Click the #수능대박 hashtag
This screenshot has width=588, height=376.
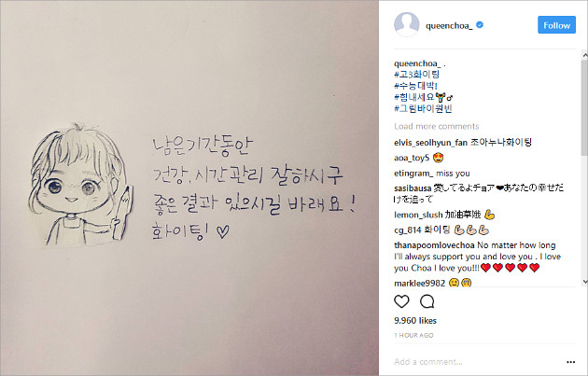pyautogui.click(x=414, y=86)
